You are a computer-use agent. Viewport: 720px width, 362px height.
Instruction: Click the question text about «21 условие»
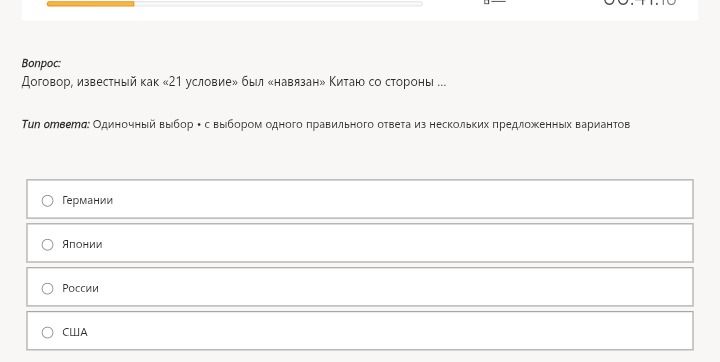tap(234, 82)
